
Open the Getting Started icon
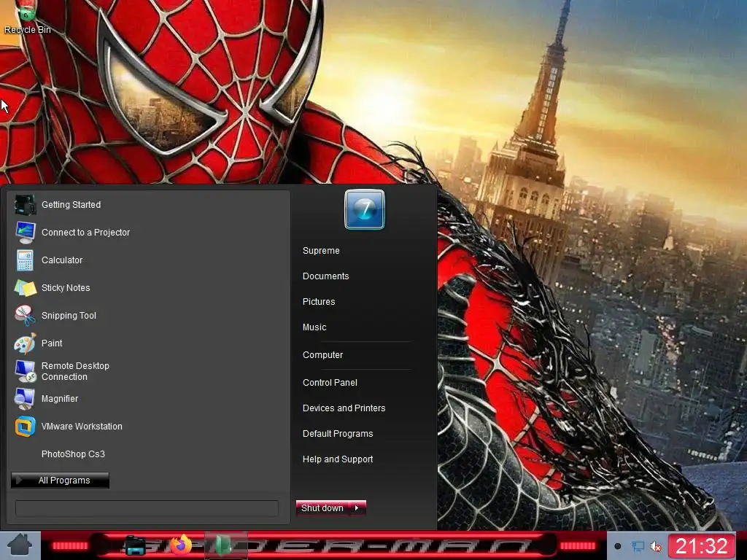click(25, 205)
